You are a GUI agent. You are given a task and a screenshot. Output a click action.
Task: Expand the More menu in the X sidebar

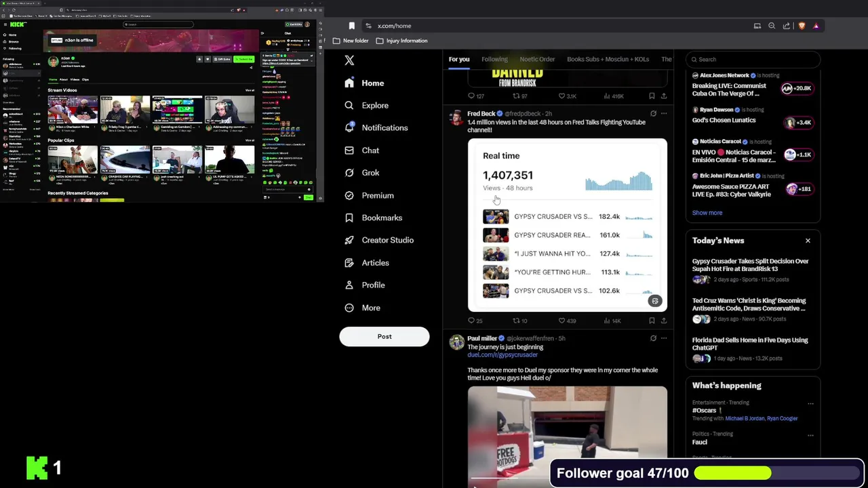[x=362, y=308]
